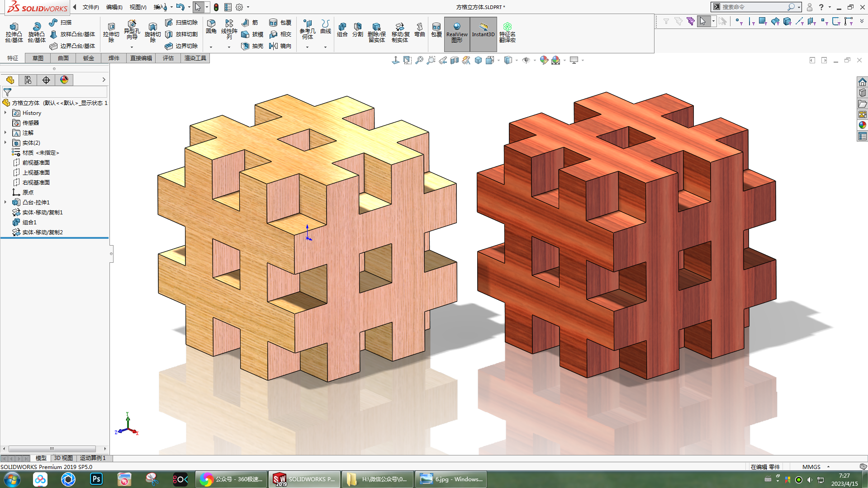
Task: Open the Fillet dropdown arrow
Action: pyautogui.click(x=211, y=47)
